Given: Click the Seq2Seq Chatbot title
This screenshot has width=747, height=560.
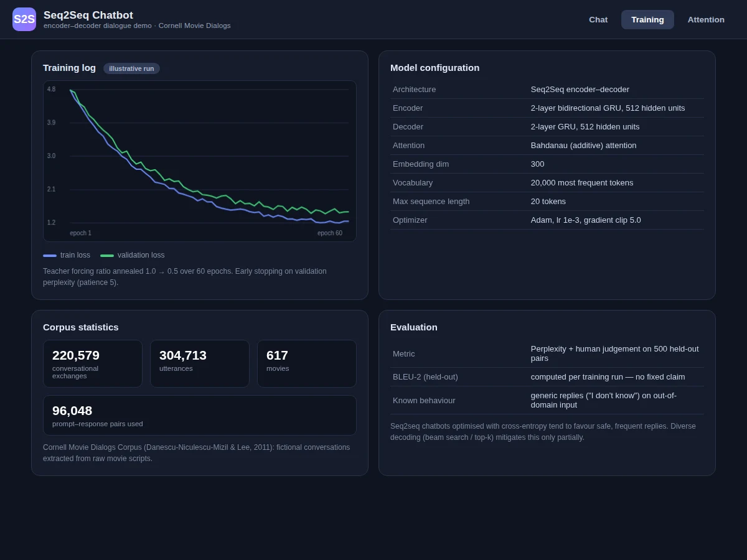Looking at the screenshot, I should tap(88, 15).
